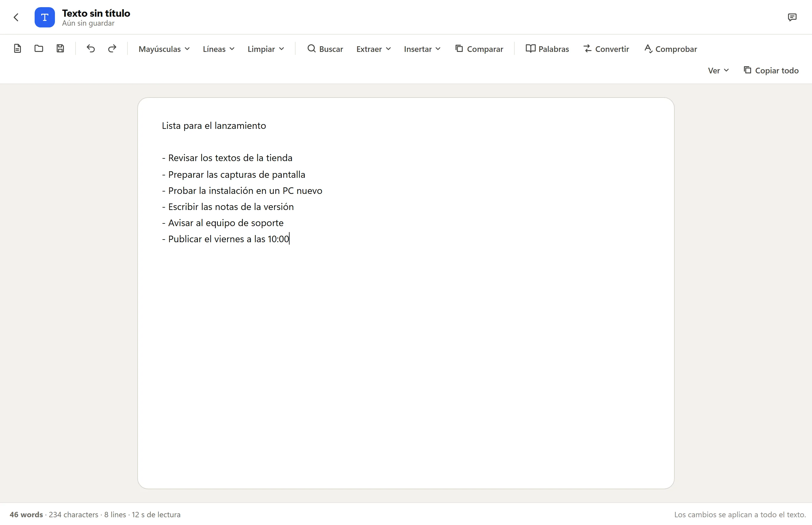Screen dimensions: 812x525
Task: Open a file with the folder icon
Action: tap(39, 49)
